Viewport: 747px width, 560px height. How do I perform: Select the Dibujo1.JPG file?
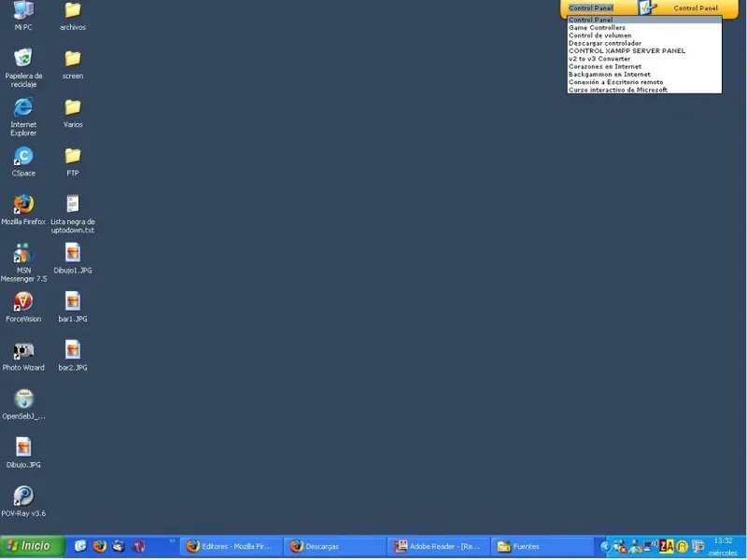[x=73, y=259]
